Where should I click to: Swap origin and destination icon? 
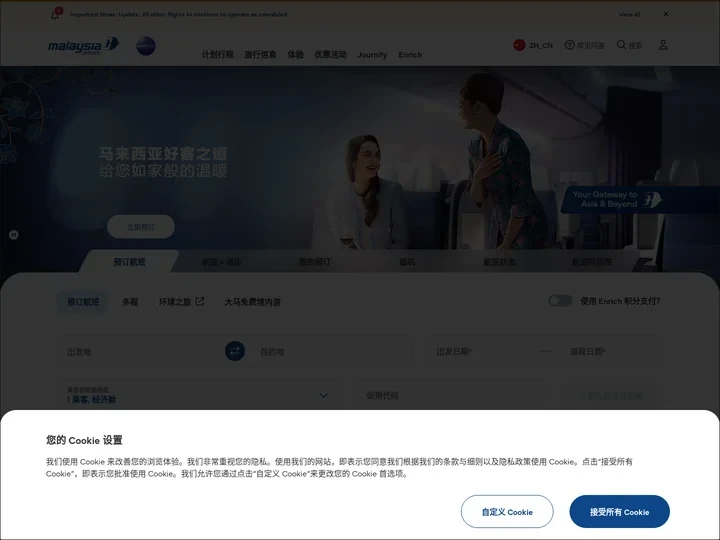(235, 351)
